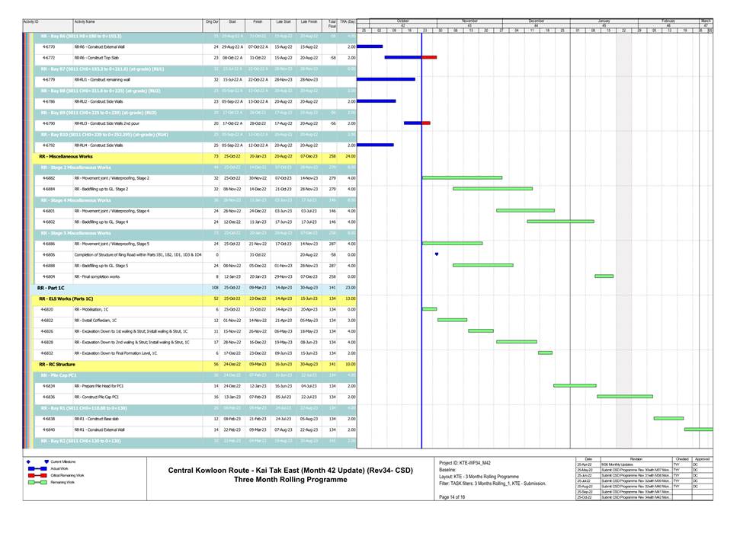
Task: Click the Critical Remaining Work legend icon
Action: (37, 475)
